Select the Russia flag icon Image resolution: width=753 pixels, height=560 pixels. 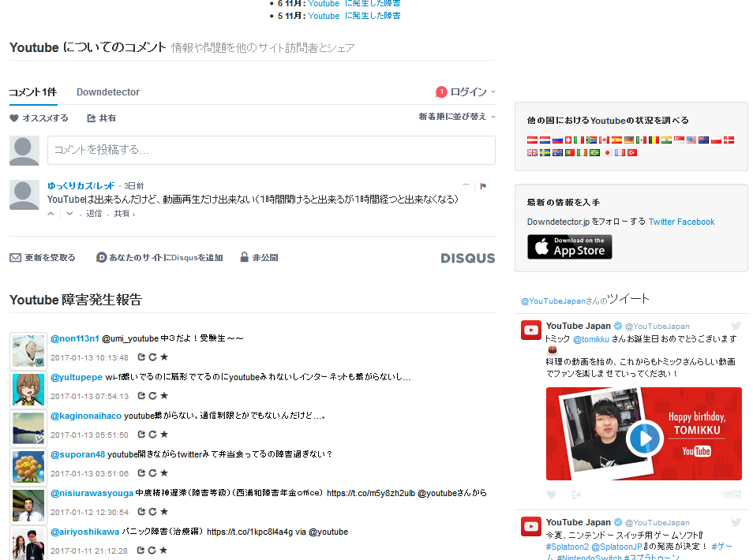tap(557, 140)
